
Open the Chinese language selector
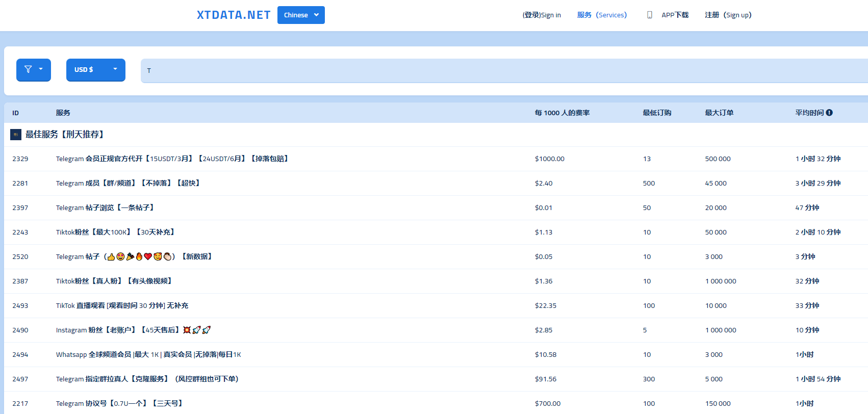click(301, 15)
